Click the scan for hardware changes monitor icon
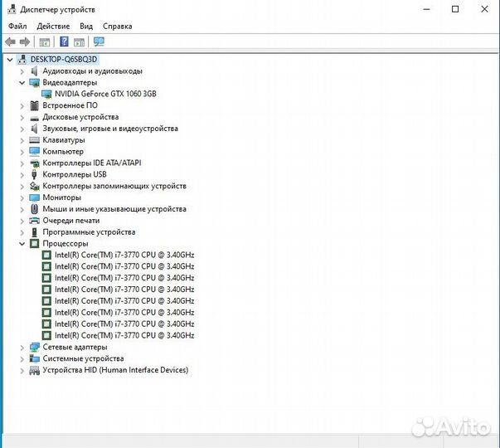Image resolution: width=500 pixels, height=448 pixels. click(99, 41)
